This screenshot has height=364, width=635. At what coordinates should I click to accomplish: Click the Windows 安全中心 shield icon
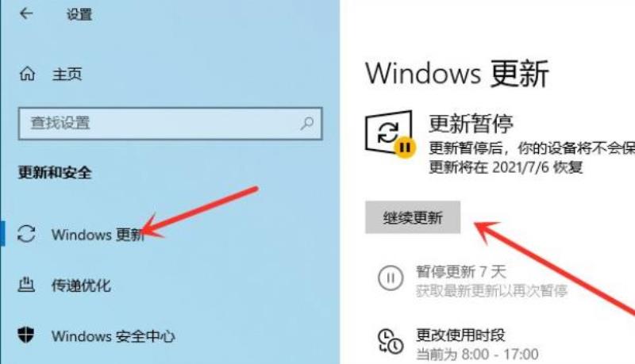pyautogui.click(x=26, y=335)
